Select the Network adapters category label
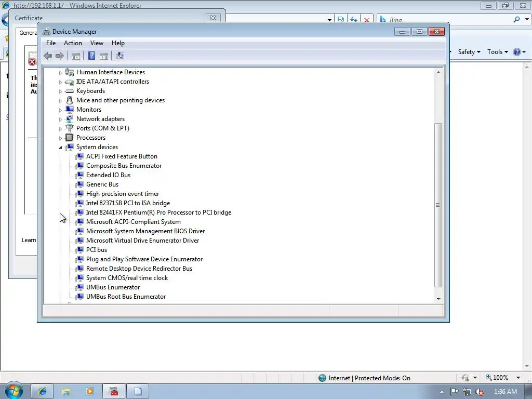The width and height of the screenshot is (532, 399). 100,119
